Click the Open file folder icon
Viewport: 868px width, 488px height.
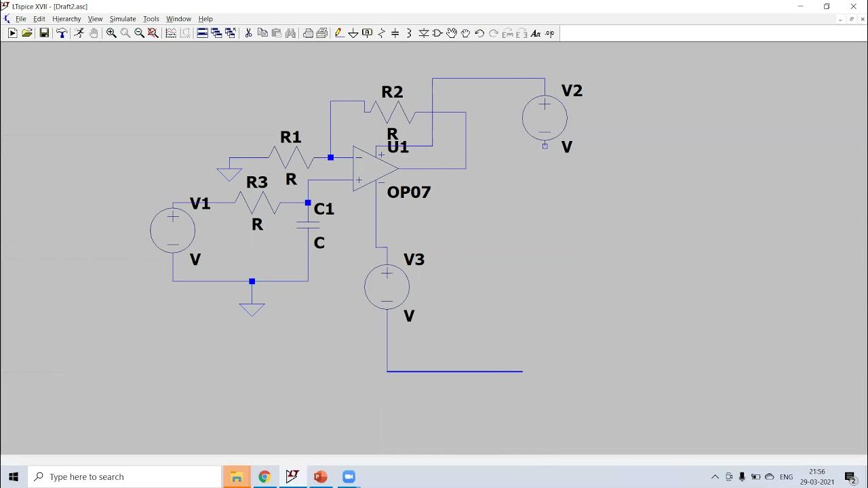tap(27, 33)
